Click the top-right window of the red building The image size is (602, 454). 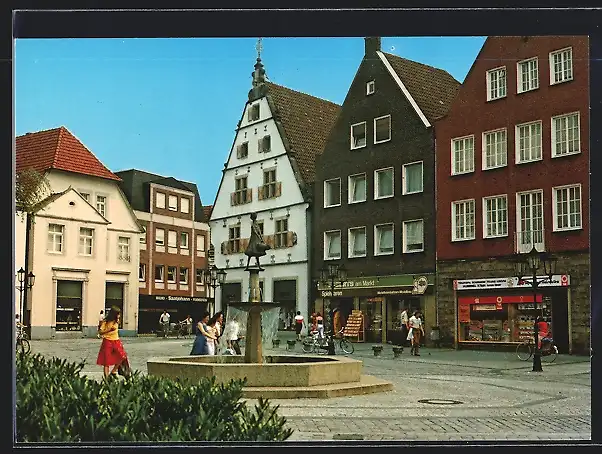click(x=561, y=66)
